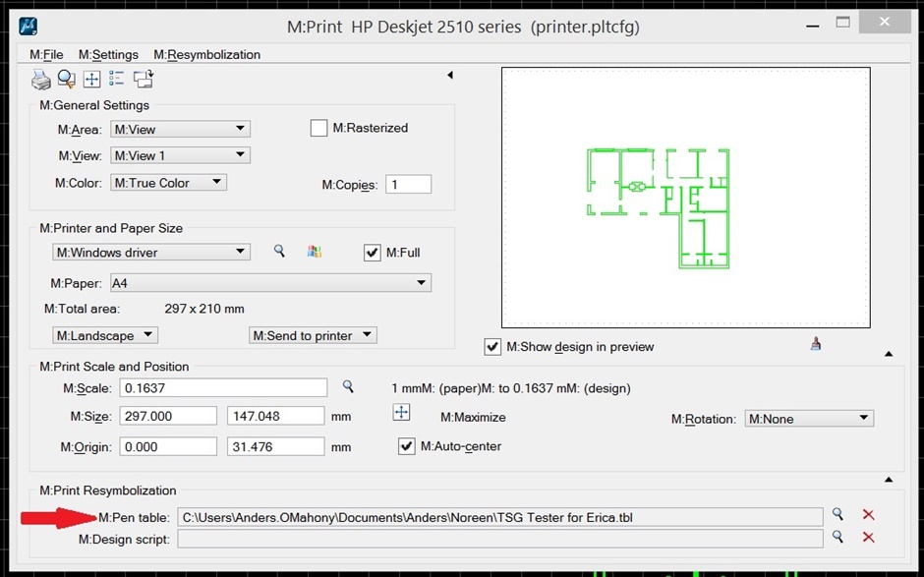This screenshot has height=577, width=924.
Task: Click the scale ratio text 1 mm to 0.1637 m
Action: coord(511,388)
